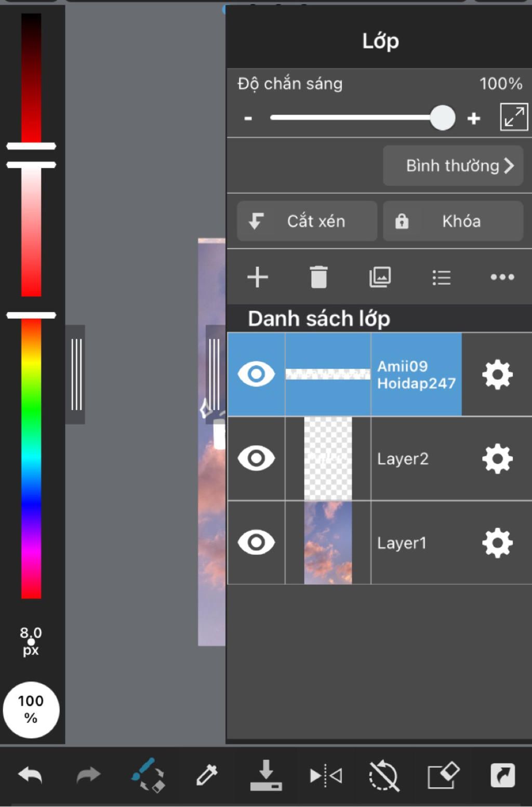The image size is (532, 807).
Task: Flip the canvas horizontally
Action: click(326, 776)
